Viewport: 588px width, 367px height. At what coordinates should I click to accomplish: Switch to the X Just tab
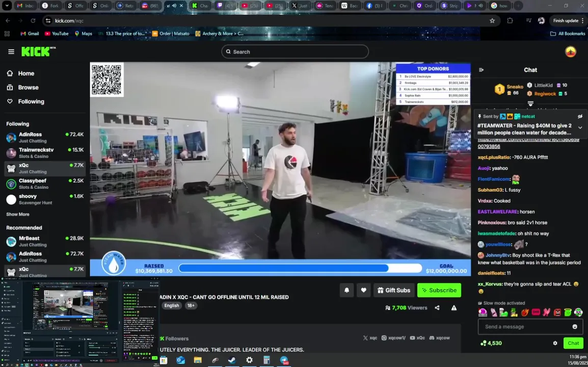click(300, 6)
